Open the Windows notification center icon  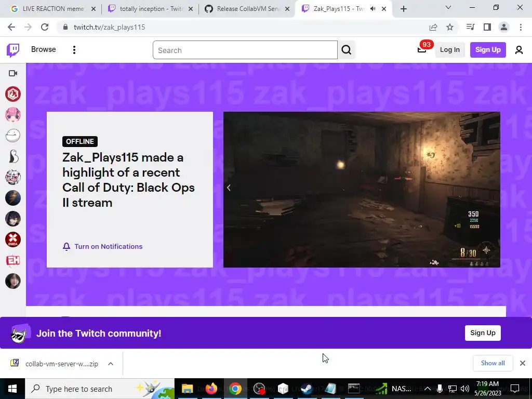click(515, 389)
